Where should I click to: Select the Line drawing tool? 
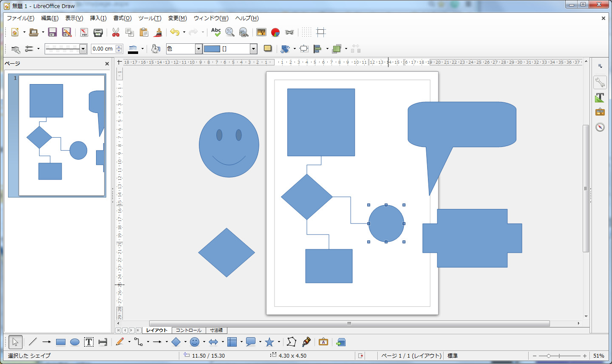click(x=33, y=342)
